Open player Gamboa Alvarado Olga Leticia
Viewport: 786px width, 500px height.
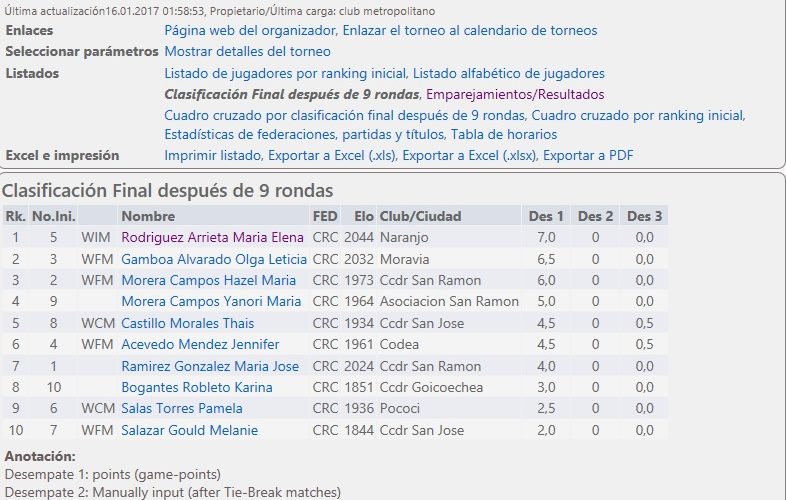tap(214, 260)
